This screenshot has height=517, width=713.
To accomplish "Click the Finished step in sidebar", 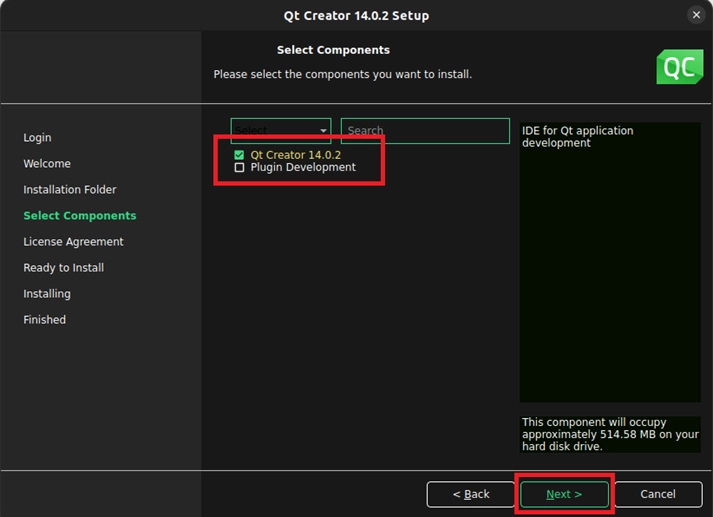I will (x=44, y=320).
